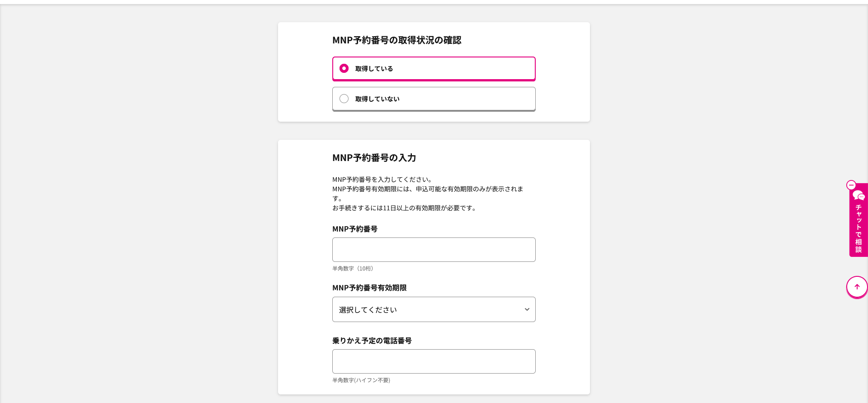This screenshot has height=403, width=868.
Task: Click the upward arrow in pink circle
Action: point(857,287)
